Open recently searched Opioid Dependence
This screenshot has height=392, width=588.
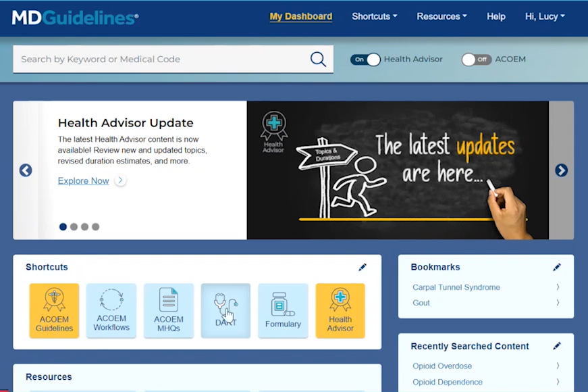point(448,382)
